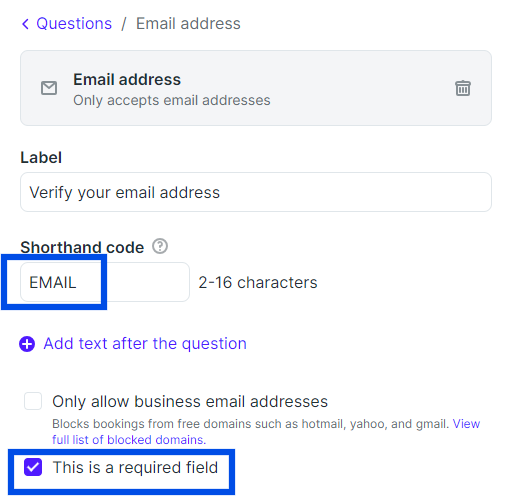Go back to the Questions breadcrumb

74,24
